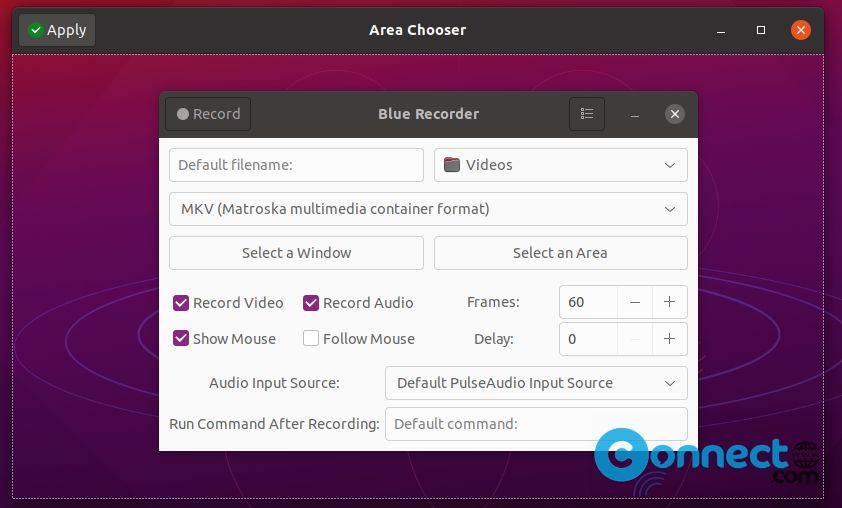The height and width of the screenshot is (508, 842).
Task: Click the Delay value field showing 0
Action: (589, 339)
